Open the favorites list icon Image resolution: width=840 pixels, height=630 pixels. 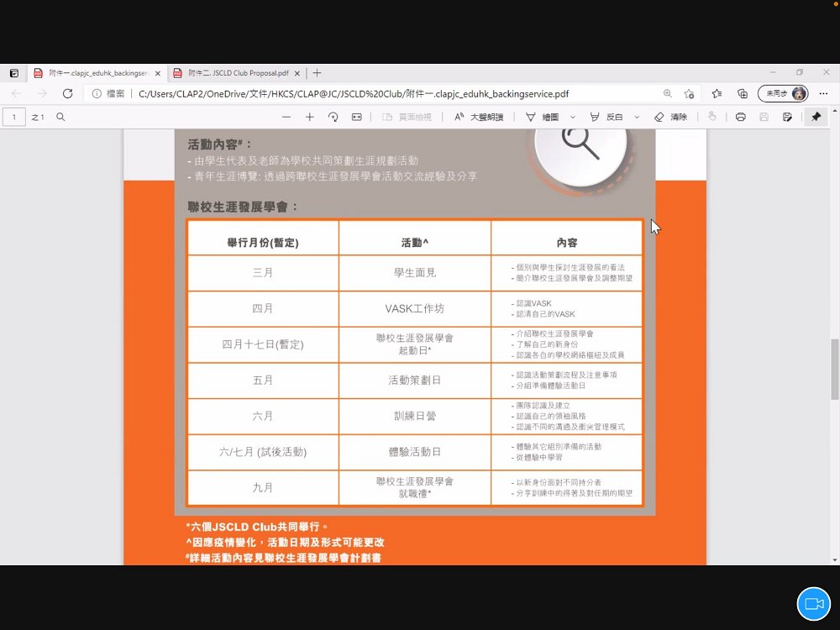tap(717, 94)
